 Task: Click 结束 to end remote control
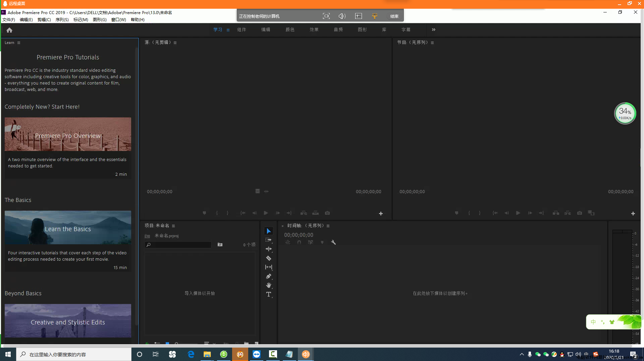394,16
